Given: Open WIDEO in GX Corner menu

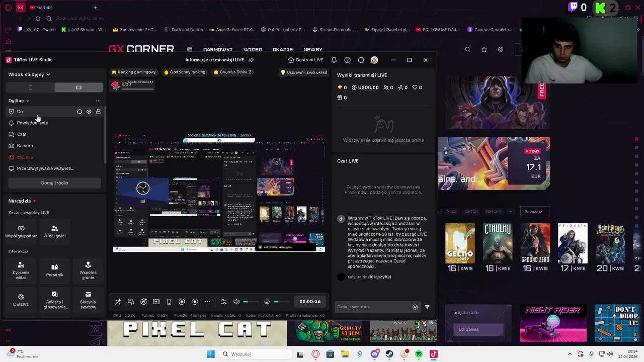Looking at the screenshot, I should point(253,50).
